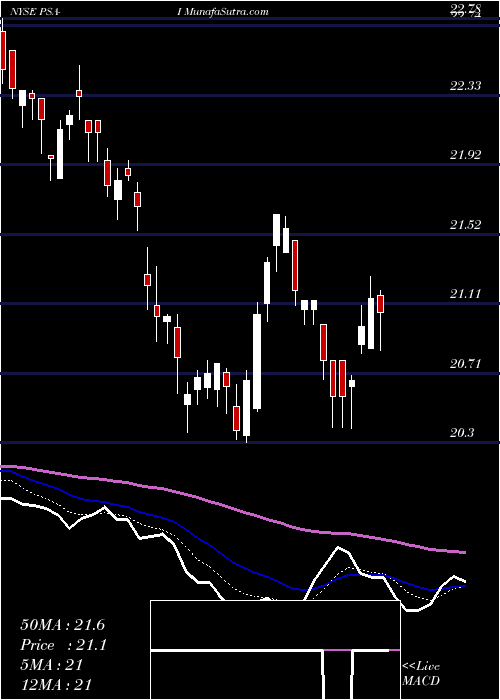Click the 12MA : 21 readout
The height and width of the screenshot is (700, 500).
click(56, 684)
